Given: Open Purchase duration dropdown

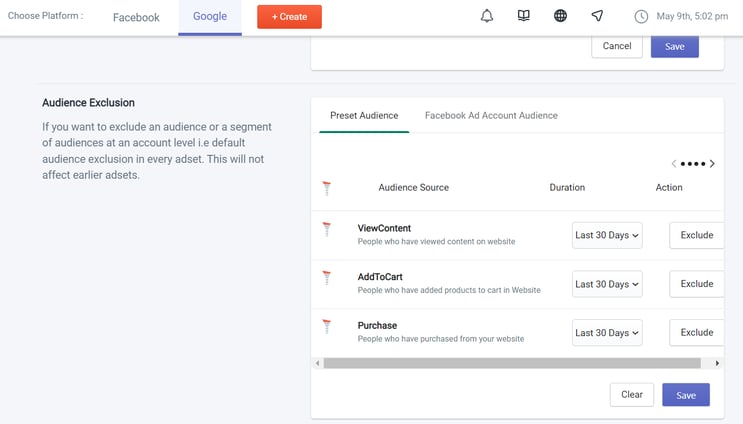Looking at the screenshot, I should tap(607, 333).
